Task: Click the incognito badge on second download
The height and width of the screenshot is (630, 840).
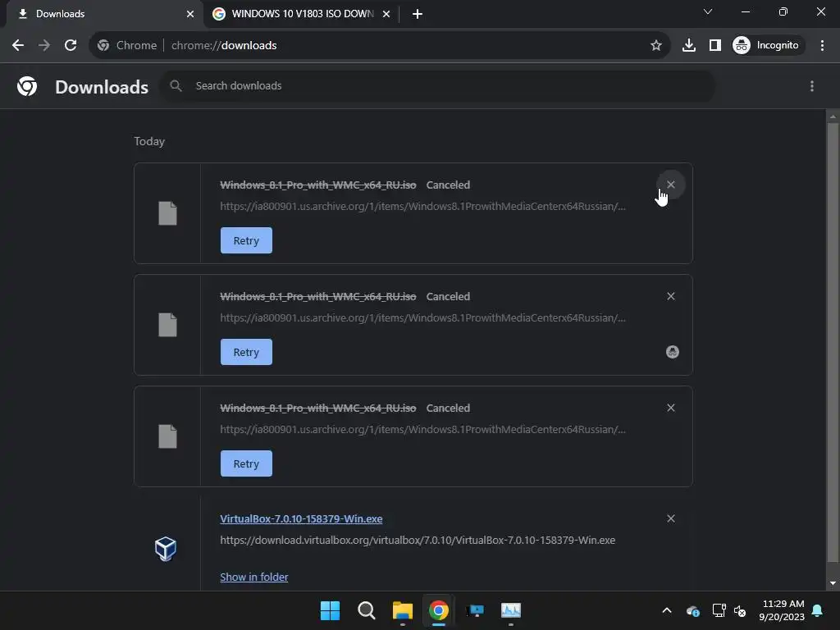Action: [673, 352]
